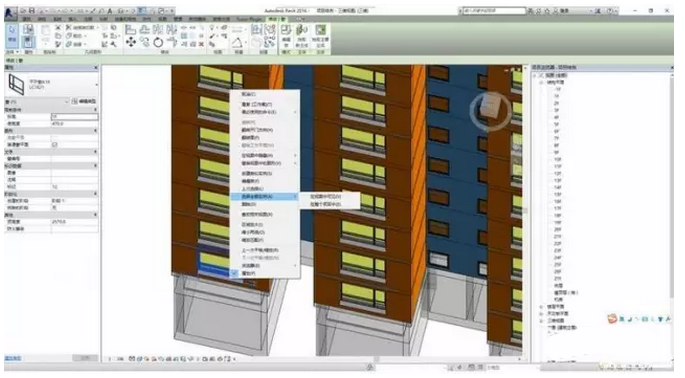The image size is (685, 378).
Task: Click the Properties help link at panel bottom
Action: pos(13,358)
